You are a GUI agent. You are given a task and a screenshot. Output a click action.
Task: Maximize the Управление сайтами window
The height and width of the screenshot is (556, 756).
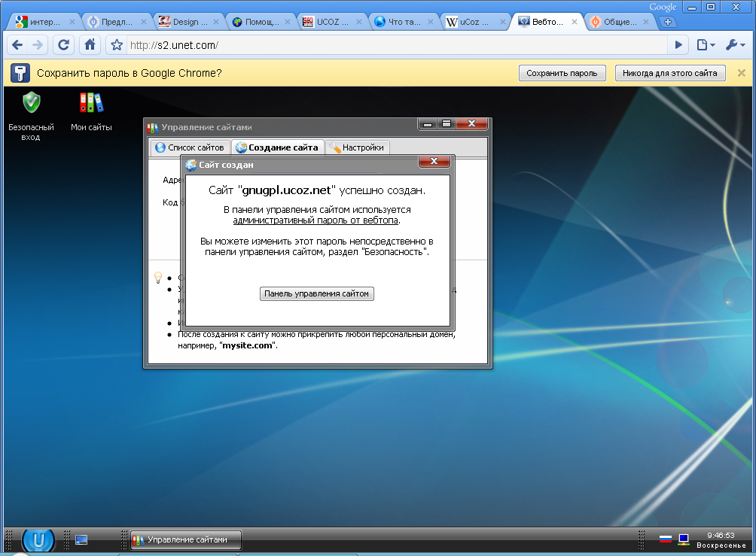pos(447,124)
